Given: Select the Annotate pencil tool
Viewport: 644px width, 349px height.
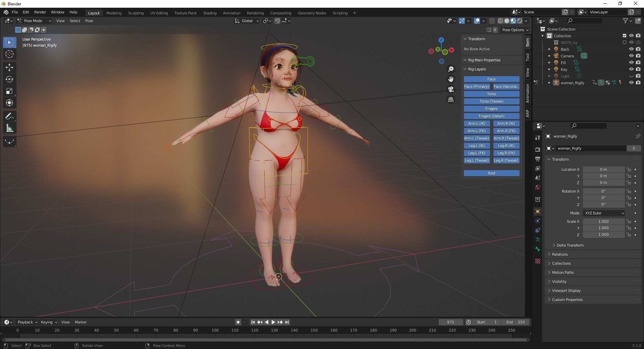Looking at the screenshot, I should 9,116.
